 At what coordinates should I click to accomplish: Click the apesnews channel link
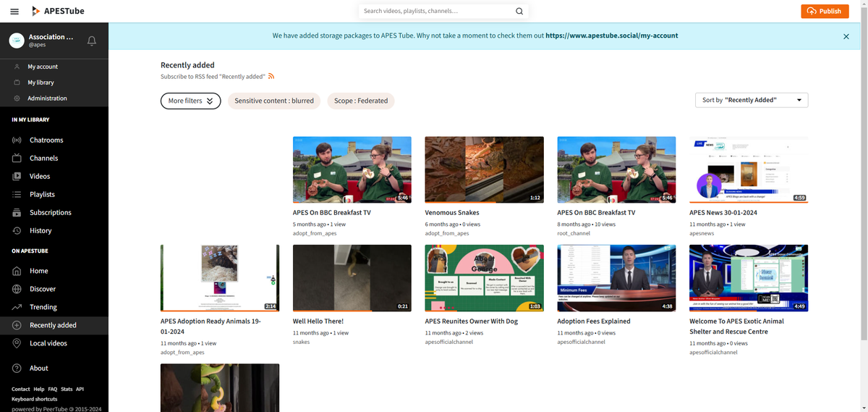point(702,233)
